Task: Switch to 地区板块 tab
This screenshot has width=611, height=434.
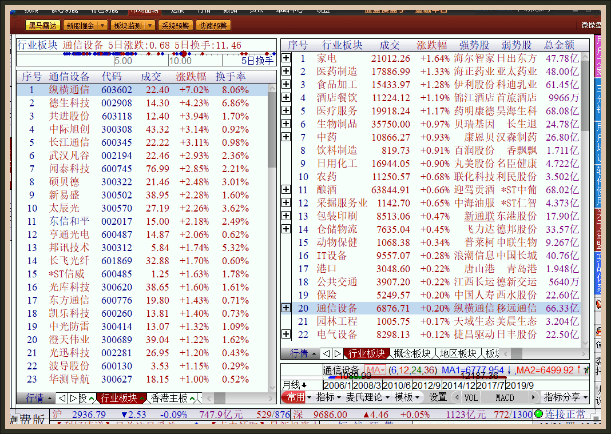Action: (458, 353)
